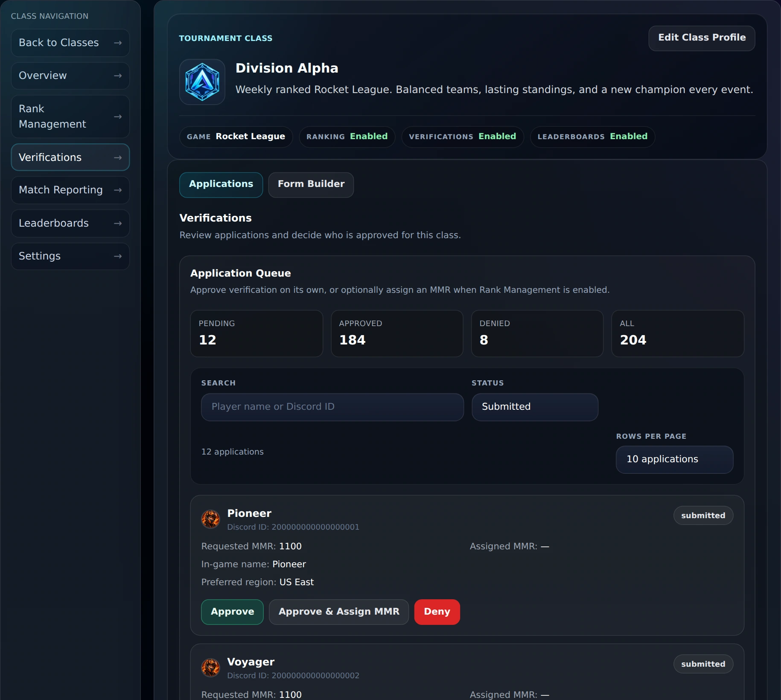This screenshot has height=700, width=781.
Task: Click Pioneer's 'Assigned MMR: —' text
Action: pyautogui.click(x=510, y=546)
